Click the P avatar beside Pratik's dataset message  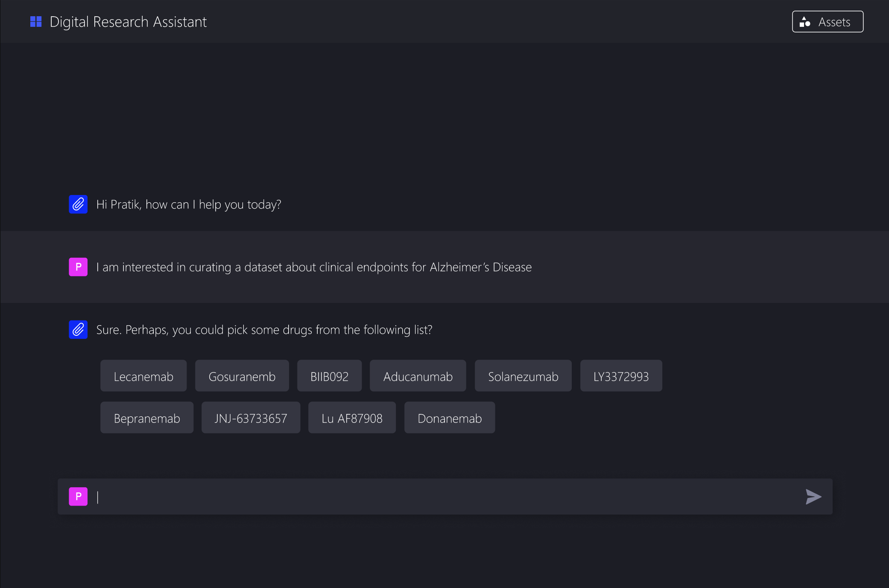pos(78,267)
